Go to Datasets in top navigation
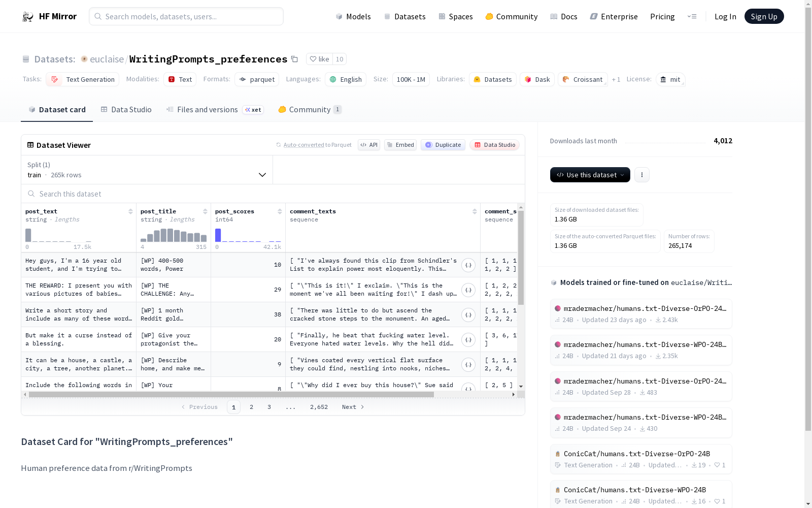Image resolution: width=812 pixels, height=508 pixels. 404,16
